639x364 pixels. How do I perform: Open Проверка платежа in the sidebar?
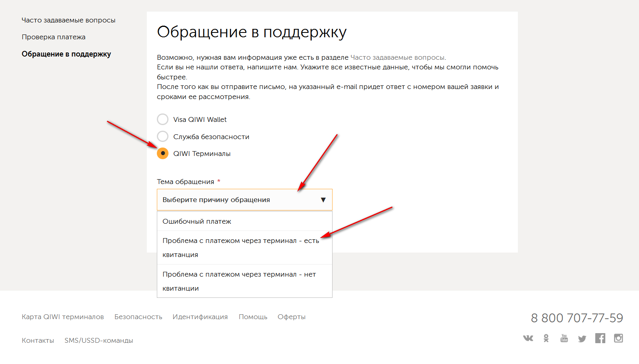pos(53,37)
